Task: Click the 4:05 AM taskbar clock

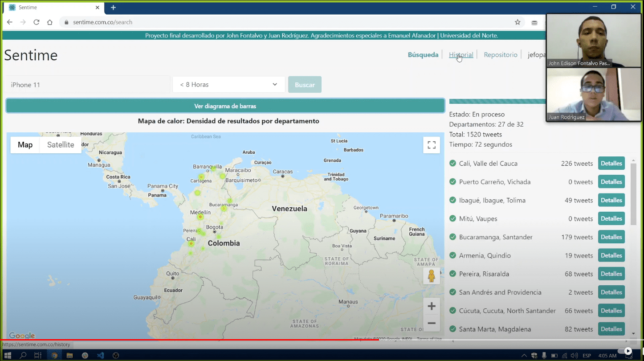Action: [x=607, y=356]
